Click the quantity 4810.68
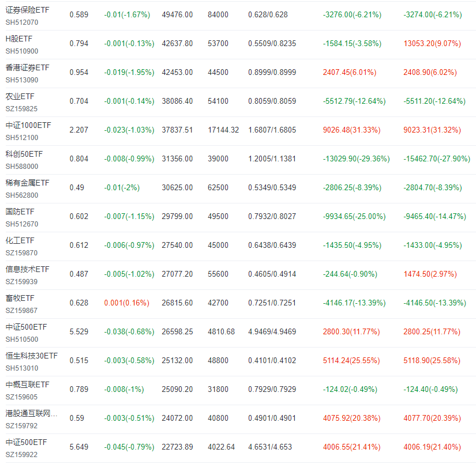 [x=222, y=331]
